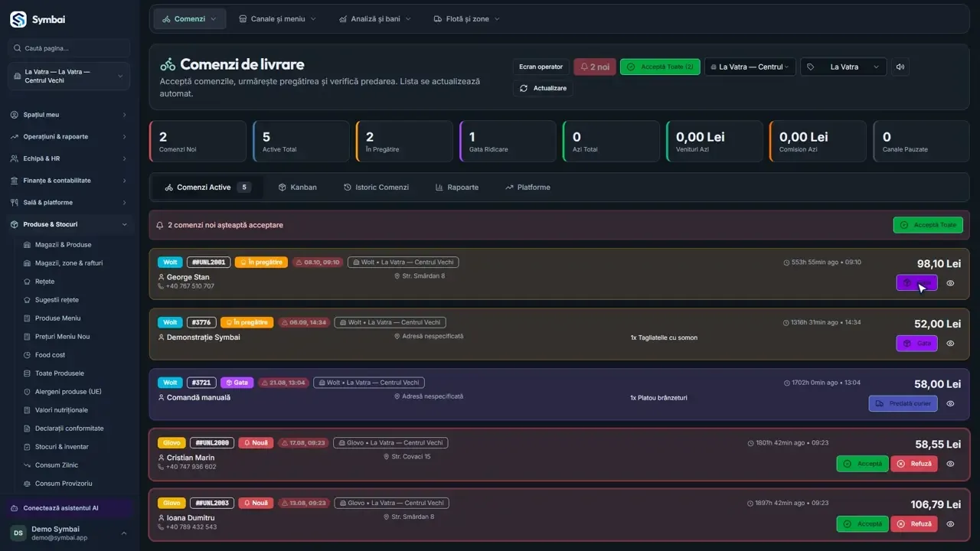
Task: Expand the Echipă & HR section
Action: (69, 158)
